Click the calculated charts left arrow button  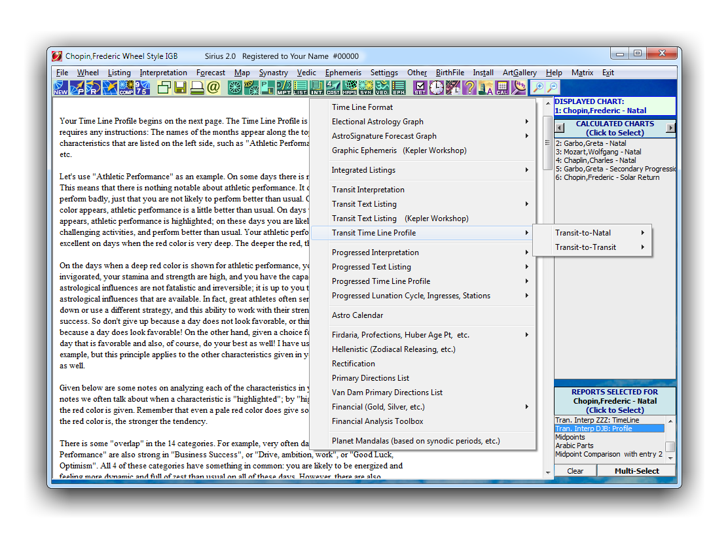pos(560,128)
